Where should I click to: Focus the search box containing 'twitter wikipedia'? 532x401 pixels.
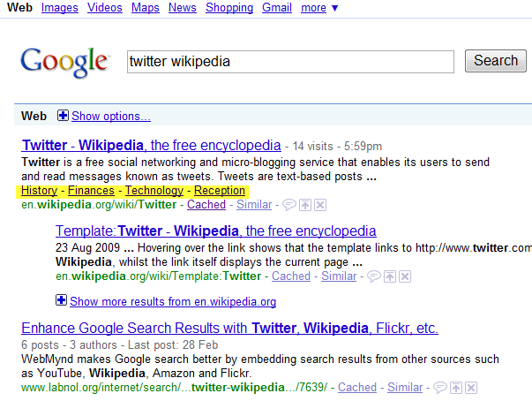pos(289,61)
